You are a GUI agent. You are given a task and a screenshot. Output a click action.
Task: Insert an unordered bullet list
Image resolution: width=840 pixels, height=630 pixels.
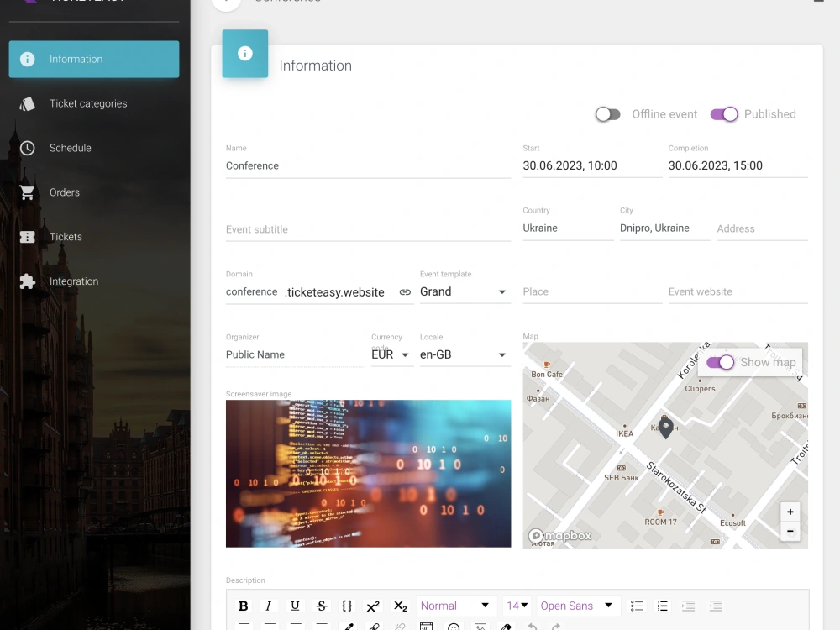637,606
